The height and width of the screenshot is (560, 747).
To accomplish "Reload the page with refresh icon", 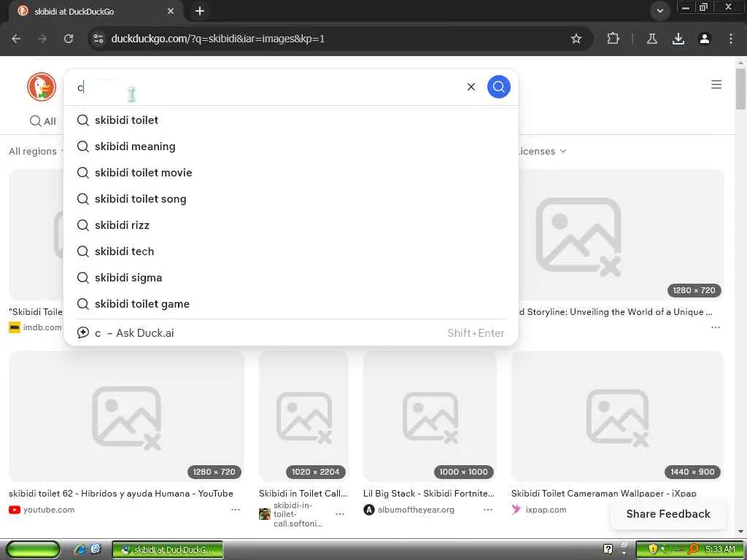I will pyautogui.click(x=69, y=39).
